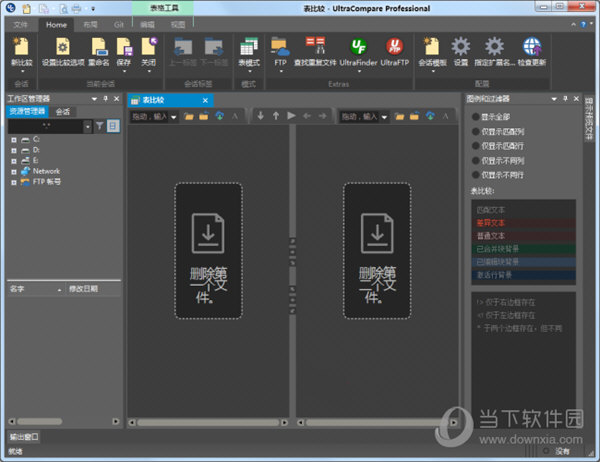The image size is (600, 462).
Task: Click the 关闭 close session icon
Action: click(x=149, y=46)
